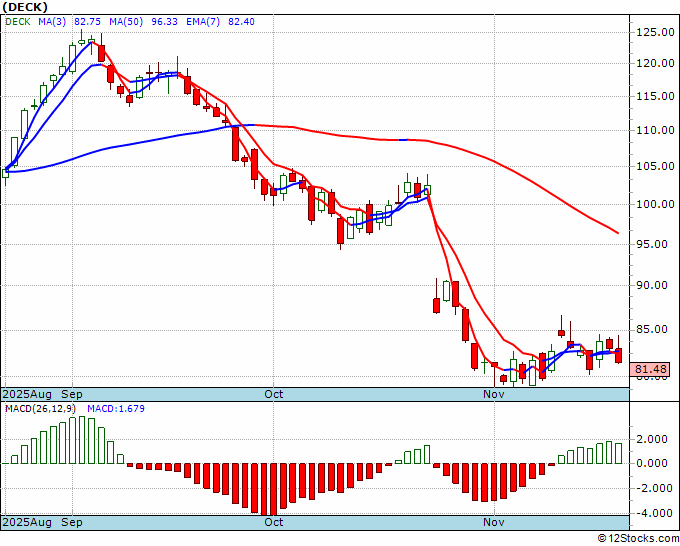Click the (DECK) chart title
The height and width of the screenshot is (546, 680).
click(x=25, y=7)
